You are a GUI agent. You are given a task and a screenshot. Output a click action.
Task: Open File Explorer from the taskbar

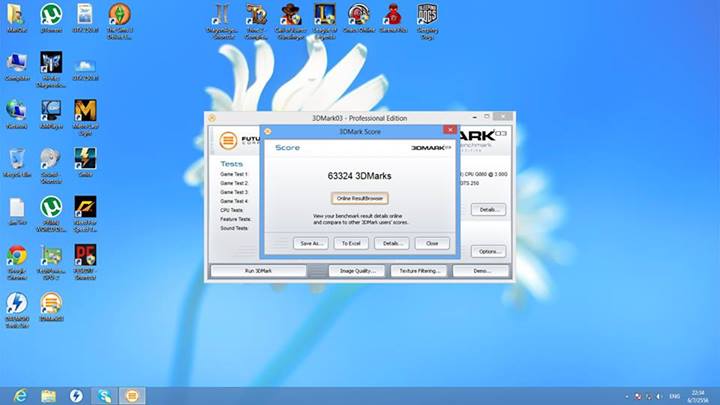tap(48, 395)
